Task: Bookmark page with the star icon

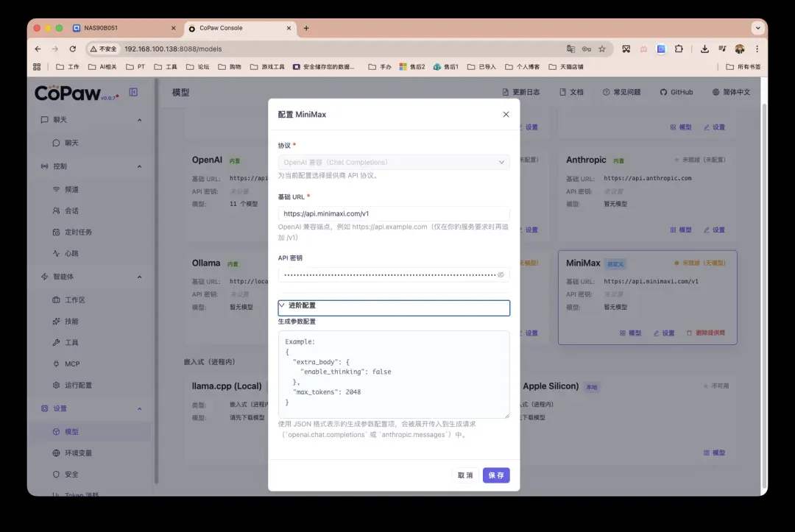Action: click(x=601, y=49)
